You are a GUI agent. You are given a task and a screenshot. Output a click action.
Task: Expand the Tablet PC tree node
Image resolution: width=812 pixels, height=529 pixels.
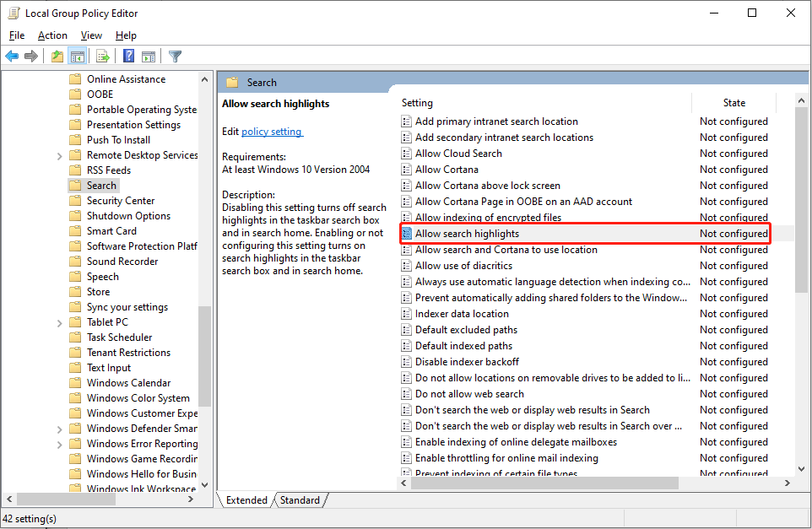(58, 321)
